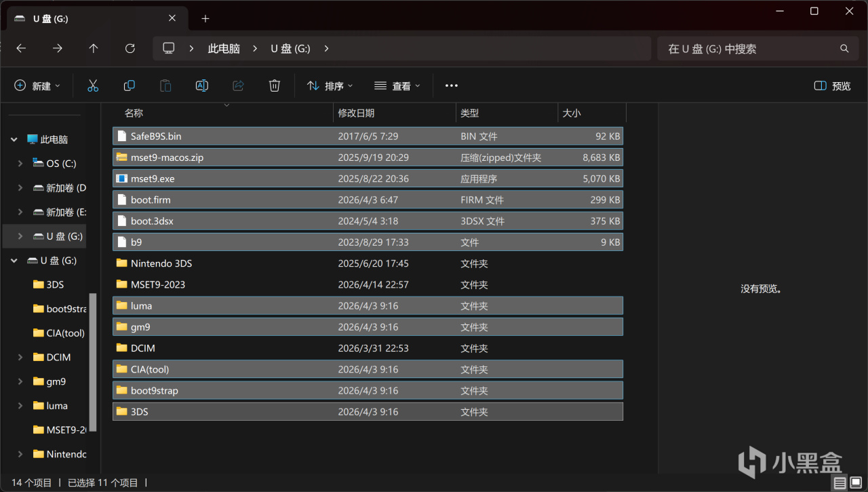The width and height of the screenshot is (868, 492).
Task: Select the 3DS folder in file list
Action: 368,412
